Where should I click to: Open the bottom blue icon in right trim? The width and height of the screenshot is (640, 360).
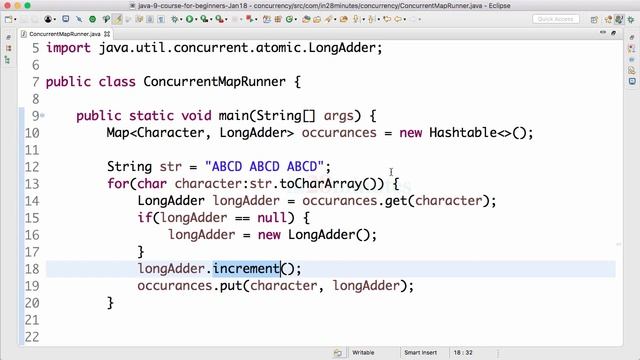pyautogui.click(x=632, y=81)
